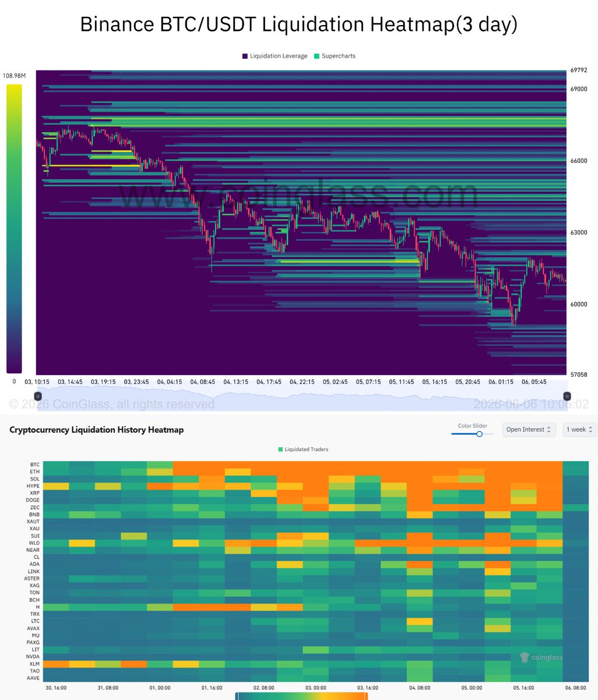Click the range slider overview area
The width and height of the screenshot is (598, 700).
(x=301, y=395)
